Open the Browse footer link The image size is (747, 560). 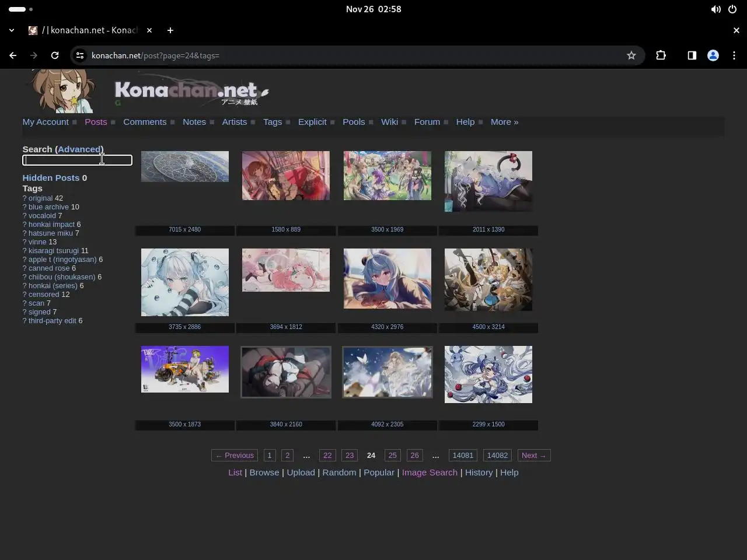(x=264, y=473)
